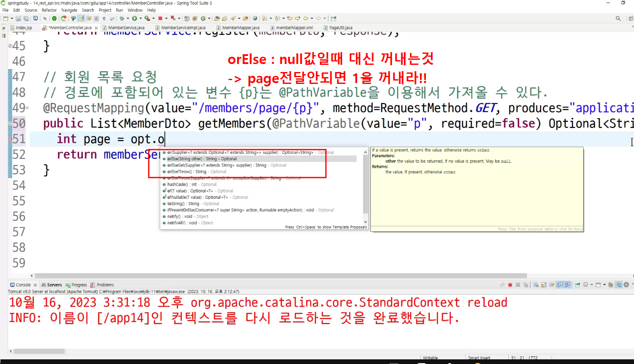Click the New Java Package icon
Screen dimensions: 634x364
195,18
